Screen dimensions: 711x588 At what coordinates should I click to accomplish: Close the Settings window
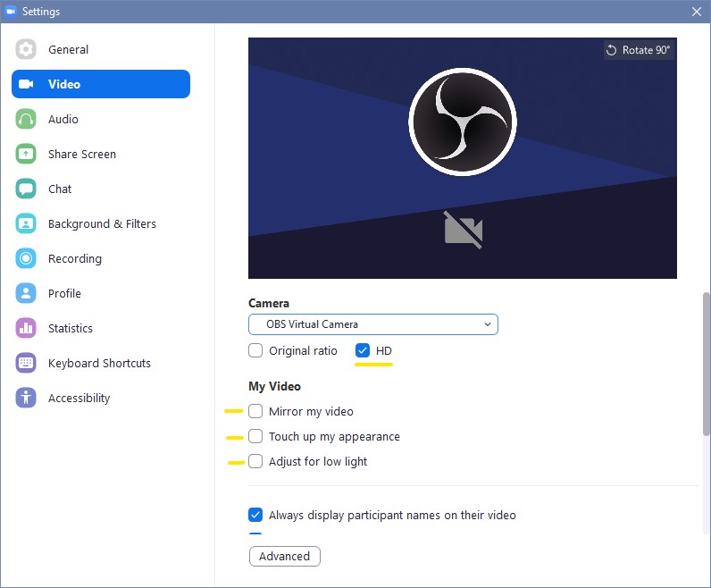697,12
